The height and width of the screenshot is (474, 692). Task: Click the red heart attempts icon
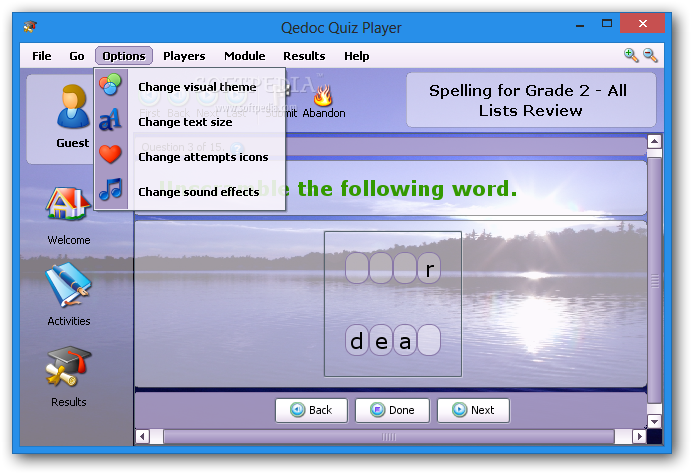coord(110,154)
